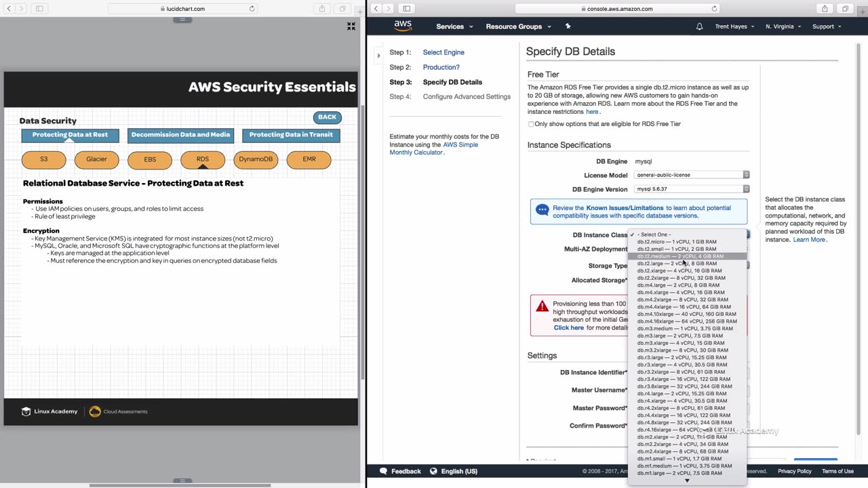The height and width of the screenshot is (488, 868).
Task: Select db.m3.medium — 1 vCPU, 3.75 GiB RAM
Action: point(687,329)
